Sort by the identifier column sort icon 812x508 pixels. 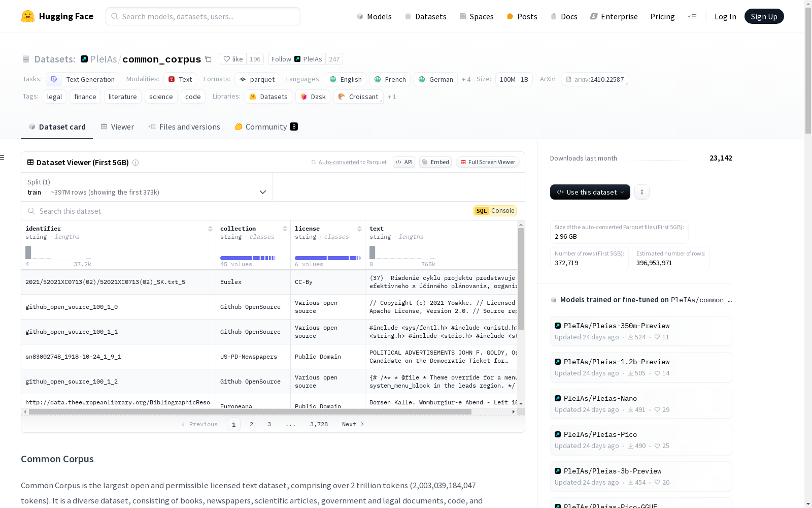(210, 229)
